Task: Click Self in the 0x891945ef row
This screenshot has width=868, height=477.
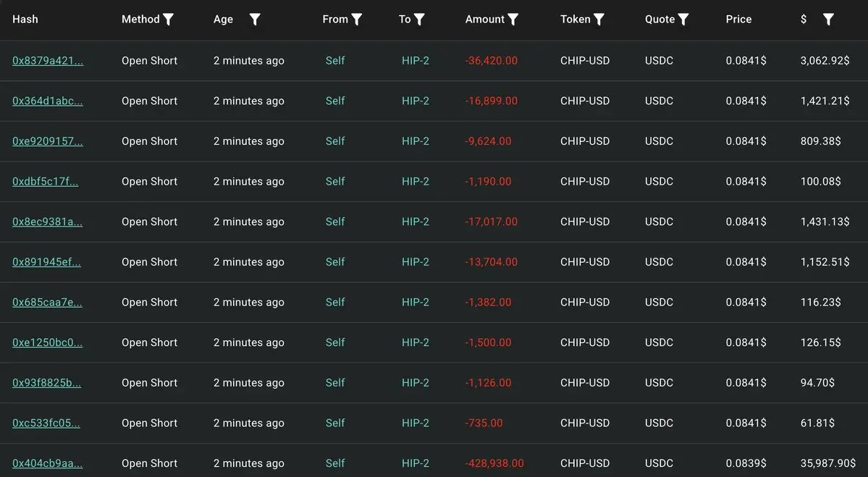Action: click(335, 262)
